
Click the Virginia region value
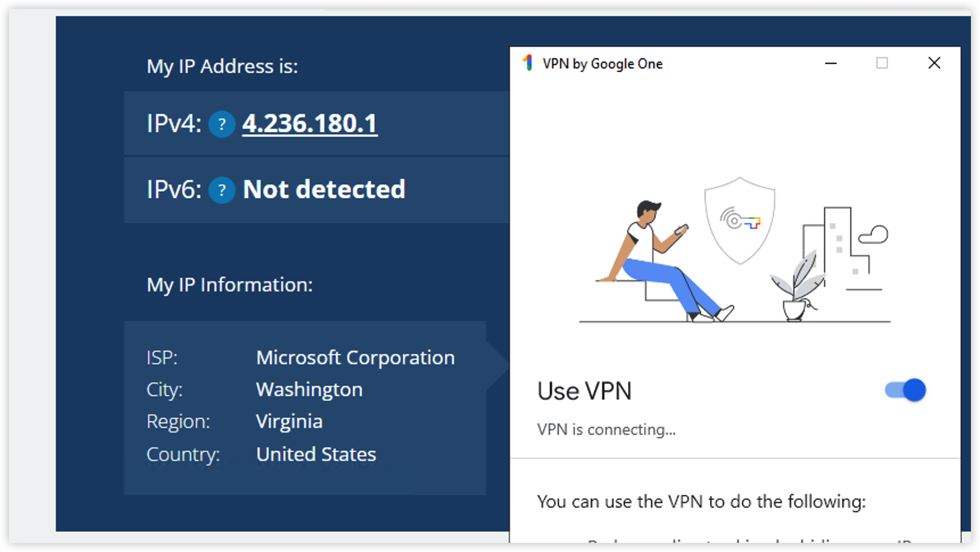[289, 422]
